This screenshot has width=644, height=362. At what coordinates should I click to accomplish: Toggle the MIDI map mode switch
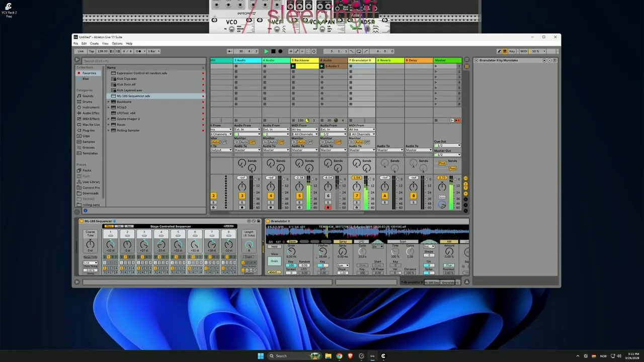[x=524, y=51]
